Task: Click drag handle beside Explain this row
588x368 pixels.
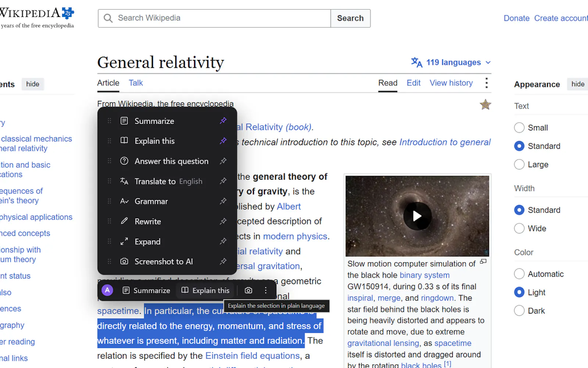Action: tap(109, 141)
